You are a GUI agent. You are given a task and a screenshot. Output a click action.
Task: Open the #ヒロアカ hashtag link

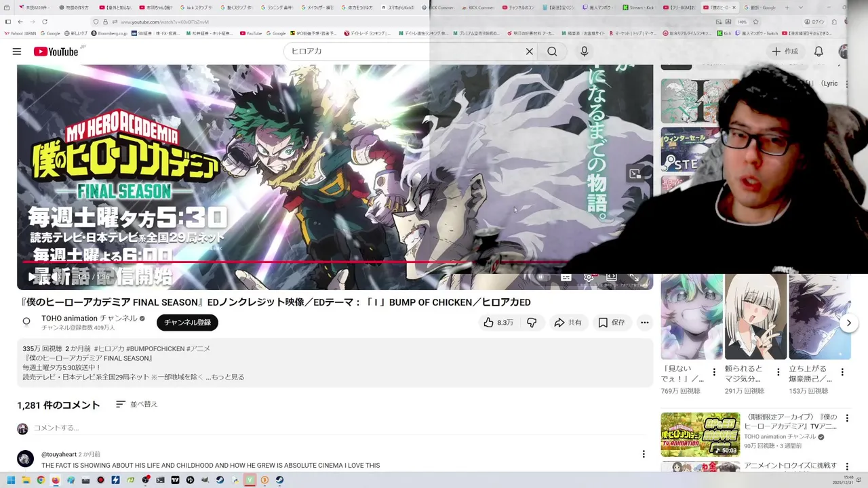pyautogui.click(x=108, y=348)
